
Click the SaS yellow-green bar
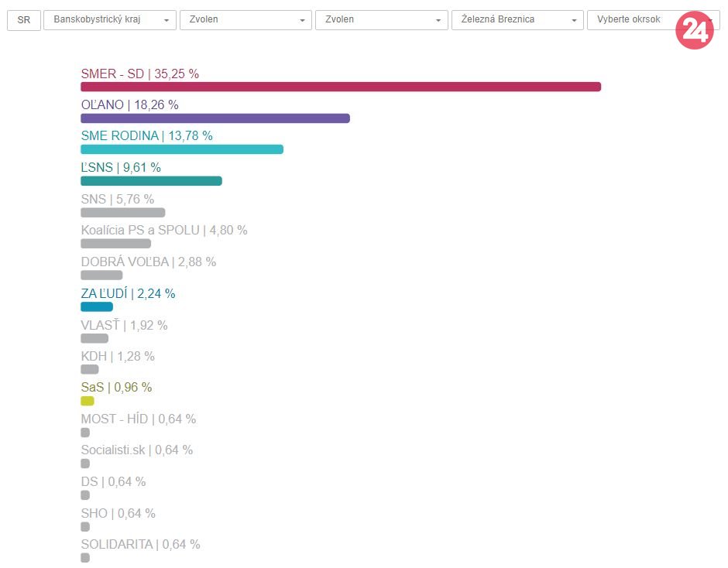click(x=88, y=401)
